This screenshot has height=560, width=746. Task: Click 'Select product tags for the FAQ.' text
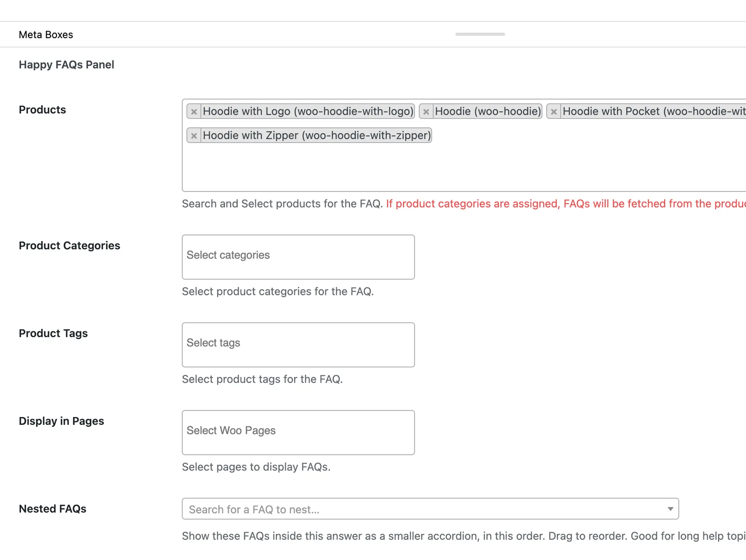262,379
